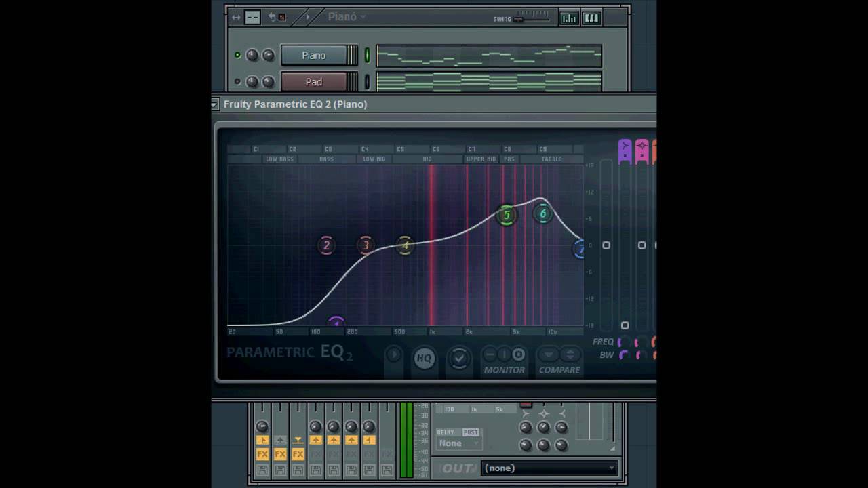Click the Piano channel pan knob
This screenshot has height=488, width=868.
pos(252,56)
